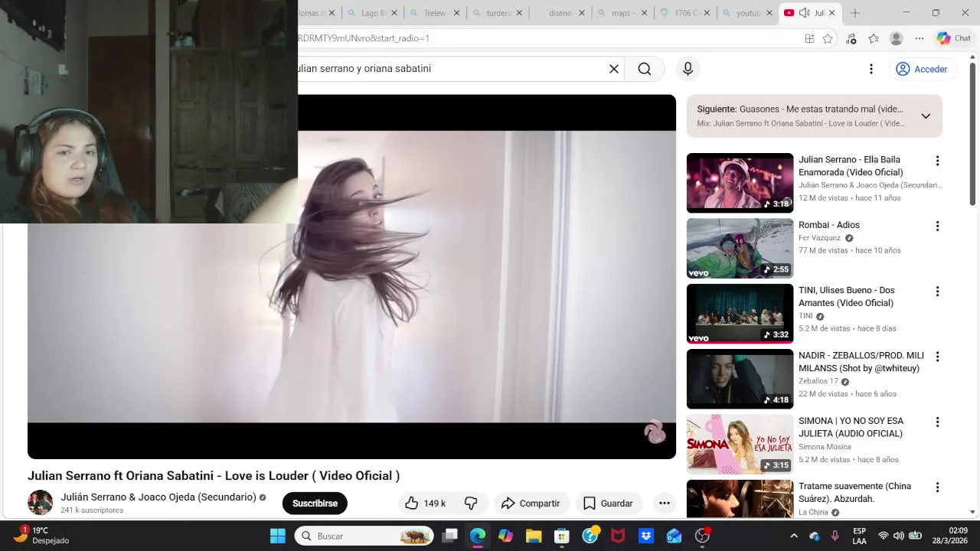The width and height of the screenshot is (980, 551).
Task: Open the browser split screen icon
Action: pos(809,38)
